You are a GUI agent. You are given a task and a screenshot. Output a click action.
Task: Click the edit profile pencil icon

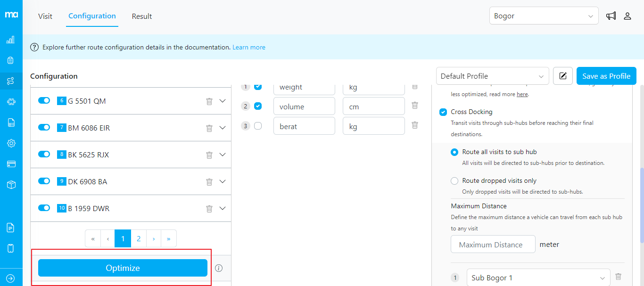tap(562, 76)
